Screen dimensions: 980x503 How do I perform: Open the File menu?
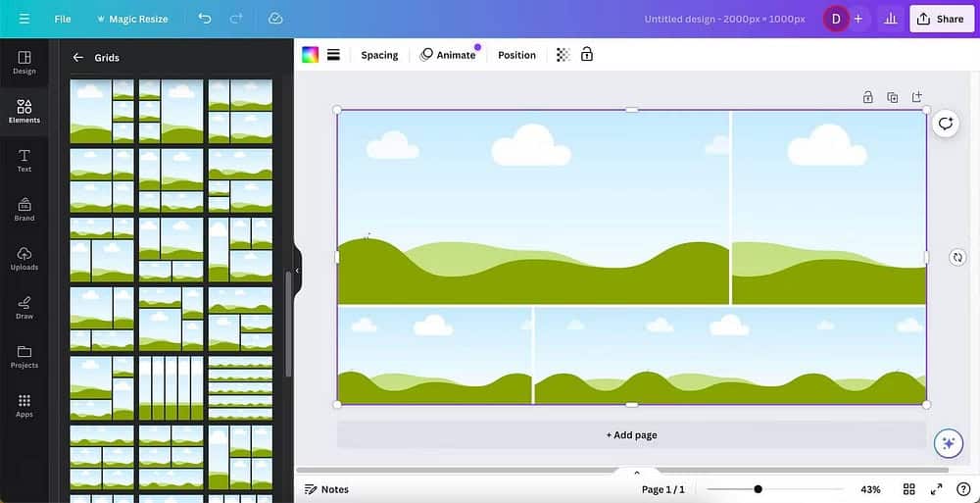pyautogui.click(x=63, y=19)
